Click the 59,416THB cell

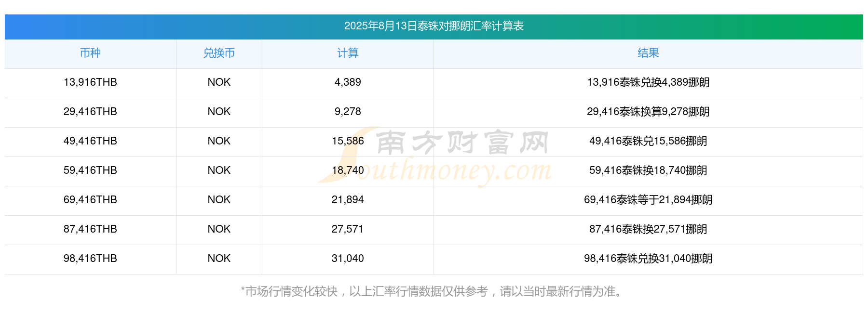[90, 170]
